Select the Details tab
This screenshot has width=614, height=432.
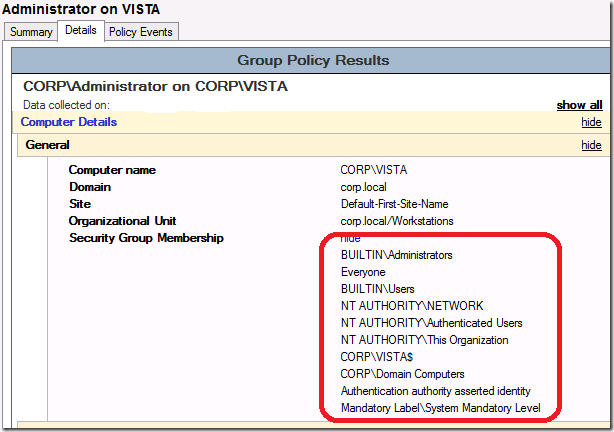[80, 31]
